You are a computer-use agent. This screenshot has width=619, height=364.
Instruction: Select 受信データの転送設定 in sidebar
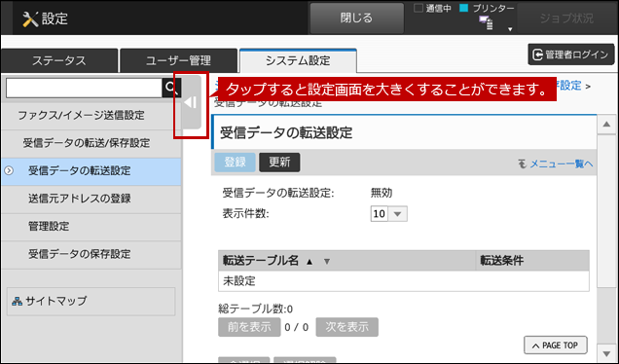[91, 171]
